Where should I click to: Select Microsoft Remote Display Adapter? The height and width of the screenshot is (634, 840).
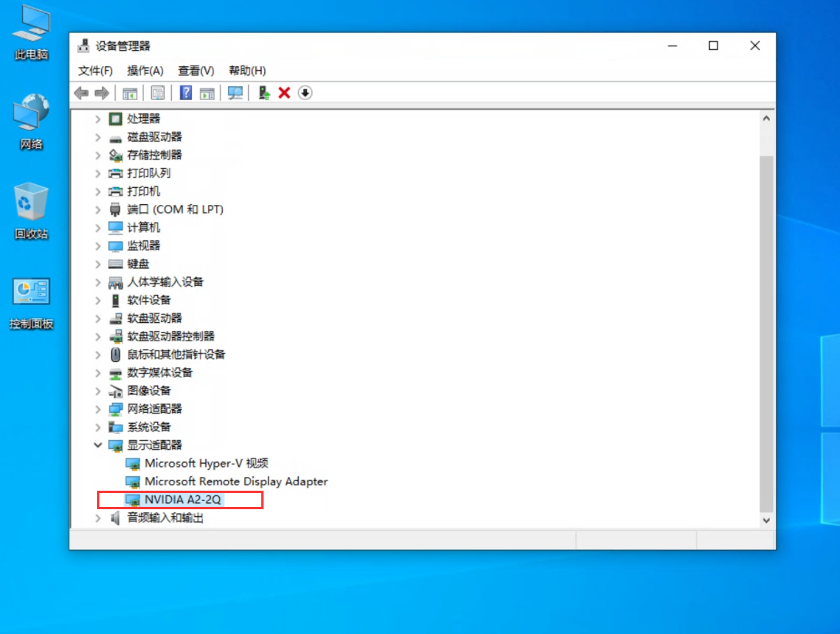pos(237,481)
